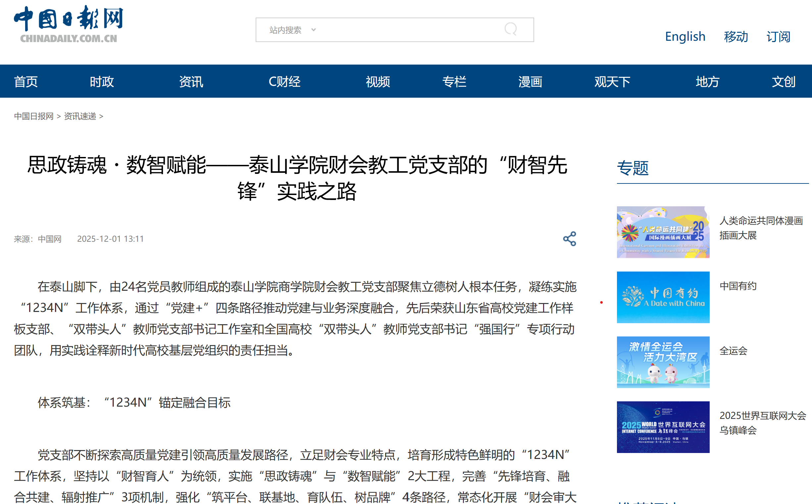Viewport: 812px width, 504px height.
Task: Click the share icon beside article date
Action: [569, 239]
